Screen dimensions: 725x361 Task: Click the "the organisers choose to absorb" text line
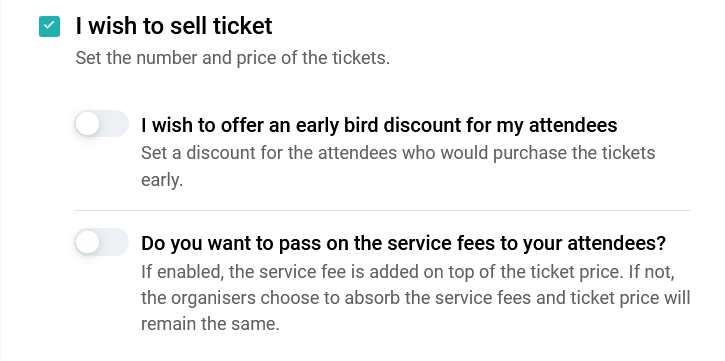coord(416,298)
